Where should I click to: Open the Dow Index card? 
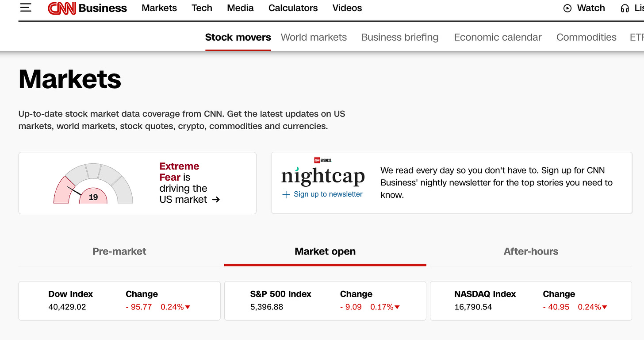(119, 301)
